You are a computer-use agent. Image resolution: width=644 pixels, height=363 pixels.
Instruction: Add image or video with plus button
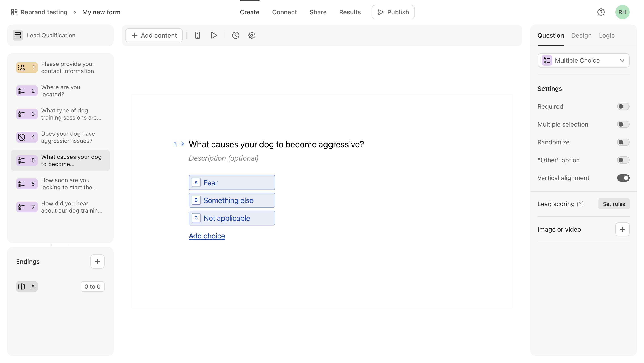[x=622, y=229]
